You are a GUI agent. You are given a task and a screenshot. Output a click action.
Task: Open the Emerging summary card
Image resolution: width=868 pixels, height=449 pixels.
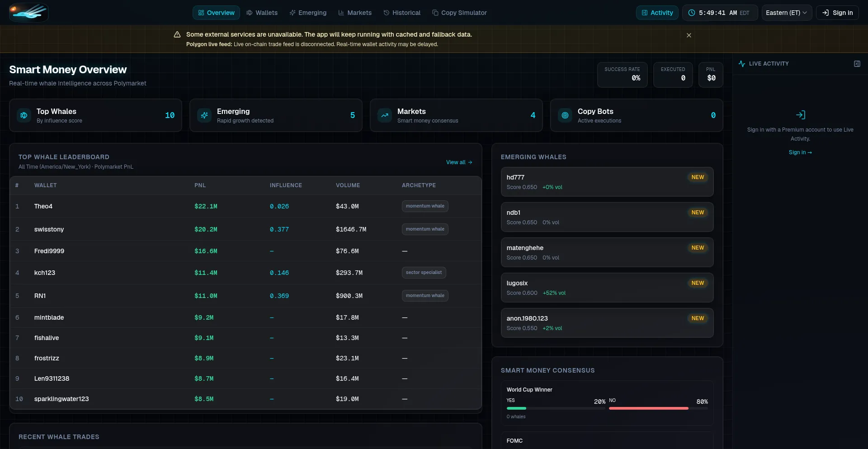click(276, 115)
